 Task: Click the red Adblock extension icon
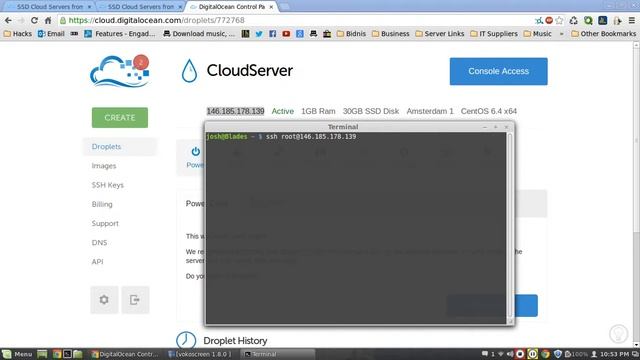coord(549,20)
